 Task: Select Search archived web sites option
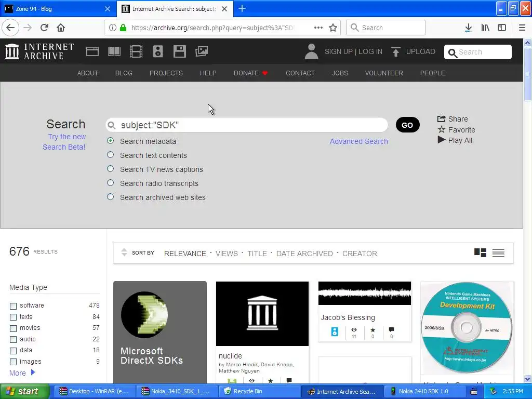(x=110, y=197)
